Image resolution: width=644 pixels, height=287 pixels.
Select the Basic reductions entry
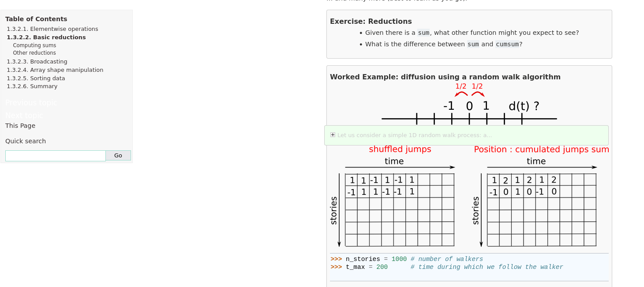[x=46, y=37]
